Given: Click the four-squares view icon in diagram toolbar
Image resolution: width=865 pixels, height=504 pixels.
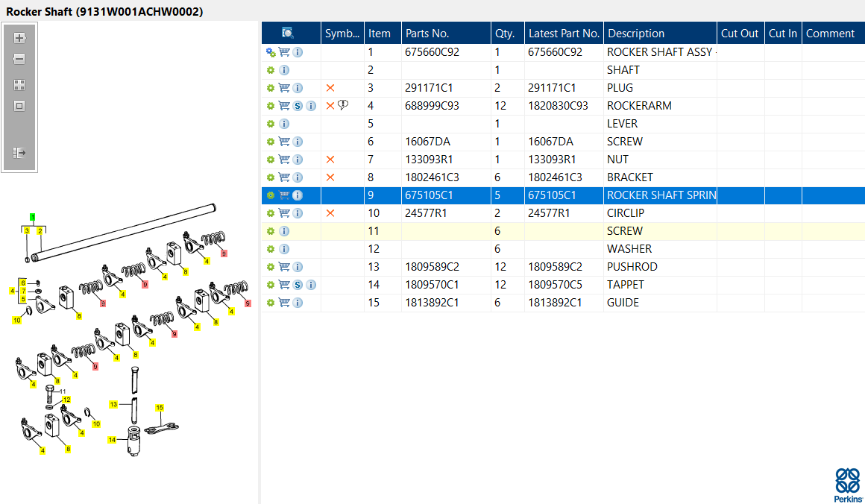Looking at the screenshot, I should click(19, 85).
